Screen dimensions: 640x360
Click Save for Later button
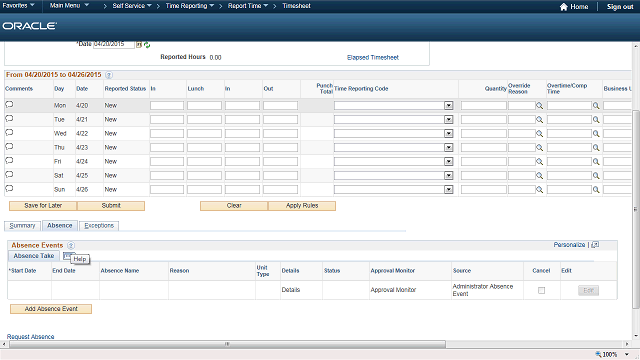tap(43, 206)
